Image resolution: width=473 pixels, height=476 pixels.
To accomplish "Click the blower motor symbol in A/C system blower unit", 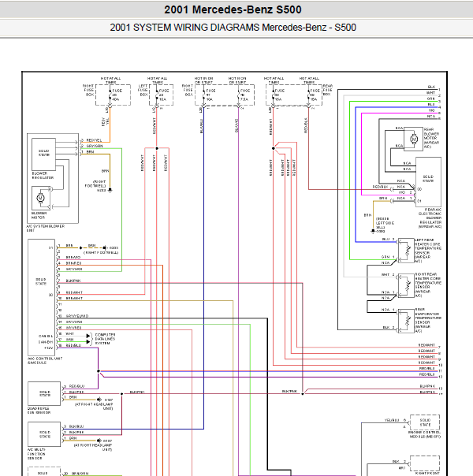I will 40,198.
